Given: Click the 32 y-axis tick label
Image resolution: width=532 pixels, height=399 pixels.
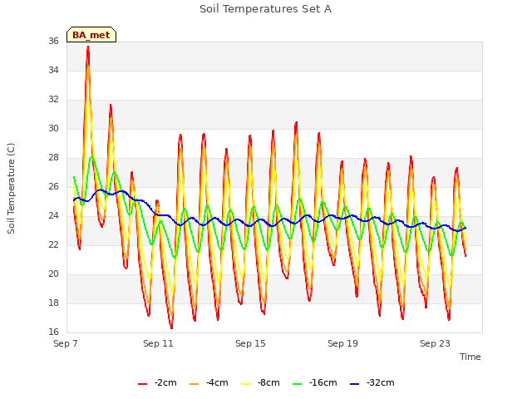Looking at the screenshot, I should coord(53,100).
